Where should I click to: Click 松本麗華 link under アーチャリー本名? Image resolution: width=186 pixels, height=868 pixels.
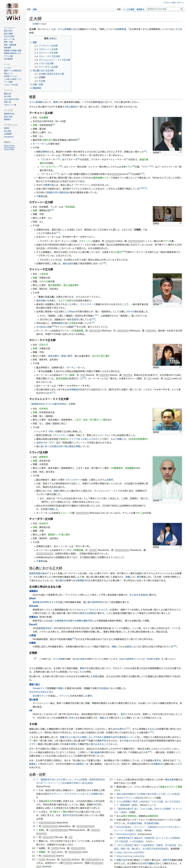point(44,118)
